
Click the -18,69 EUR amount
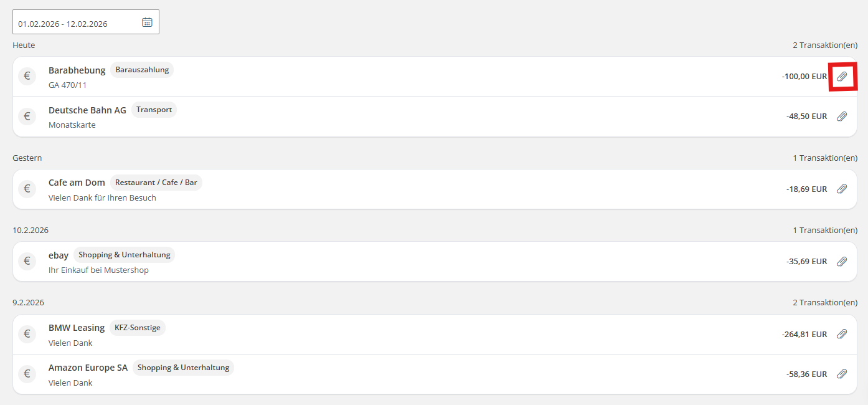806,189
